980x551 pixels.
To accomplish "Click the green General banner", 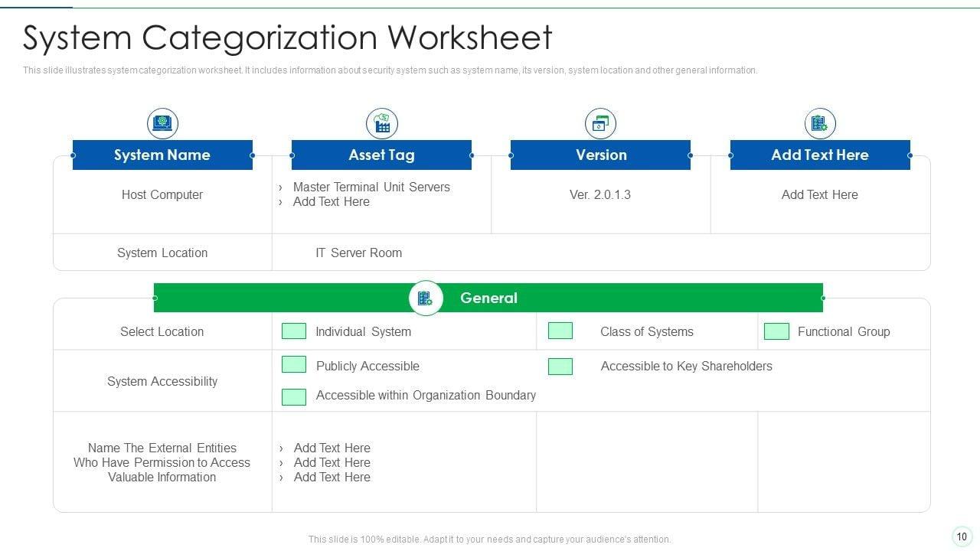I will (x=612, y=298).
